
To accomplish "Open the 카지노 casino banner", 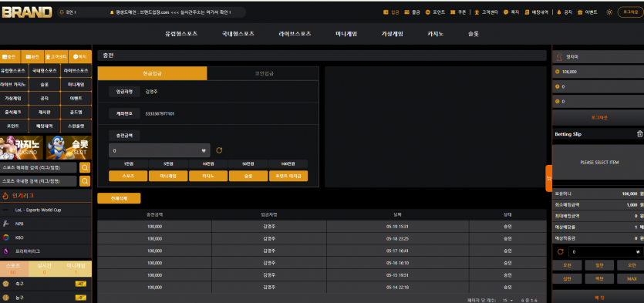I will click(x=22, y=148).
